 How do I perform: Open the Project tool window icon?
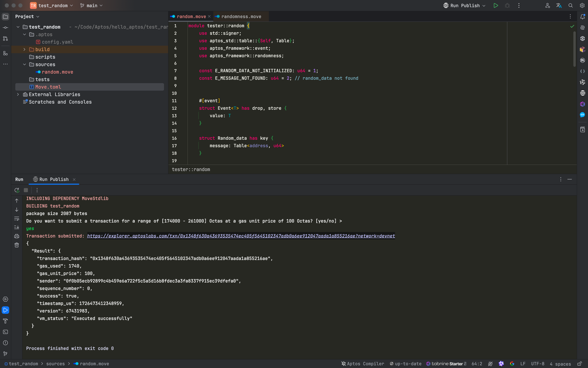point(5,17)
